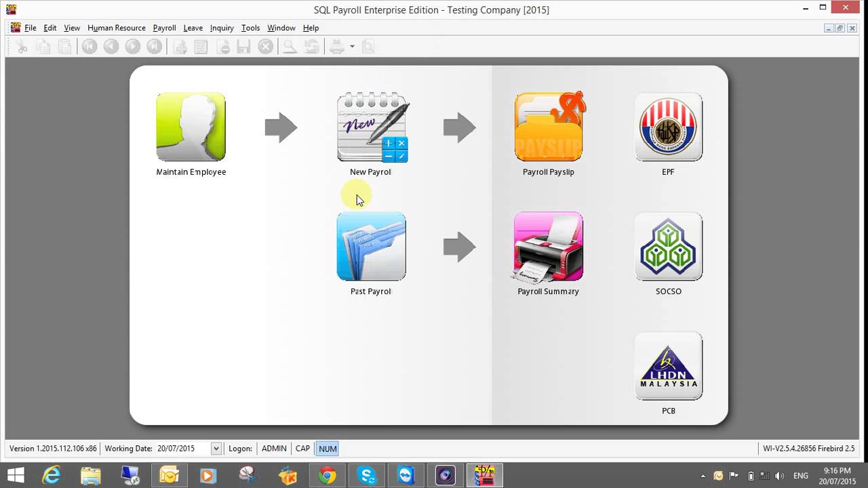Click the Refresh toolbar icon
868x488 pixels.
[x=312, y=46]
